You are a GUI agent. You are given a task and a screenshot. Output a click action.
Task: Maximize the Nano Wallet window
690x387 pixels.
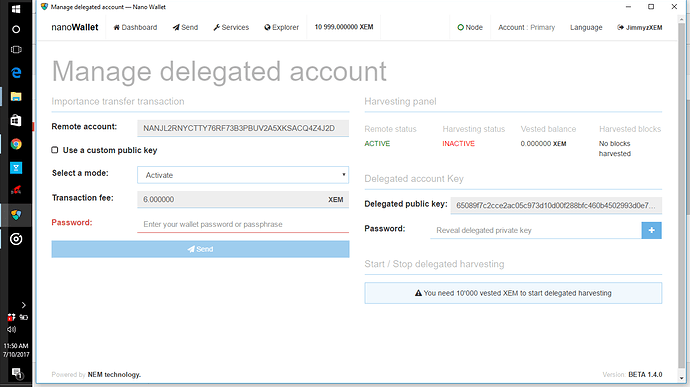651,7
